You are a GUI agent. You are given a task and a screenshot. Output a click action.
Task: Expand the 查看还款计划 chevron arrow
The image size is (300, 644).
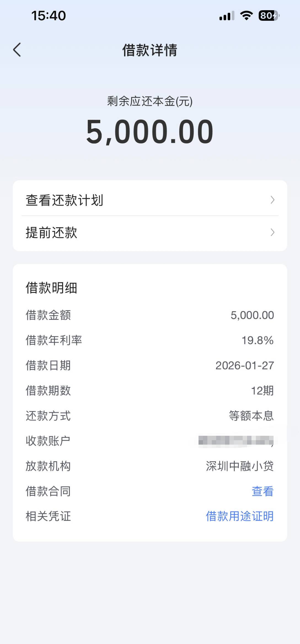coord(272,200)
